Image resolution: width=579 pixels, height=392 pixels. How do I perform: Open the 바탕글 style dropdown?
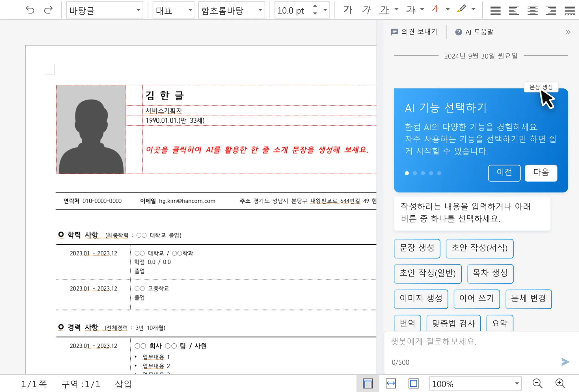[138, 10]
